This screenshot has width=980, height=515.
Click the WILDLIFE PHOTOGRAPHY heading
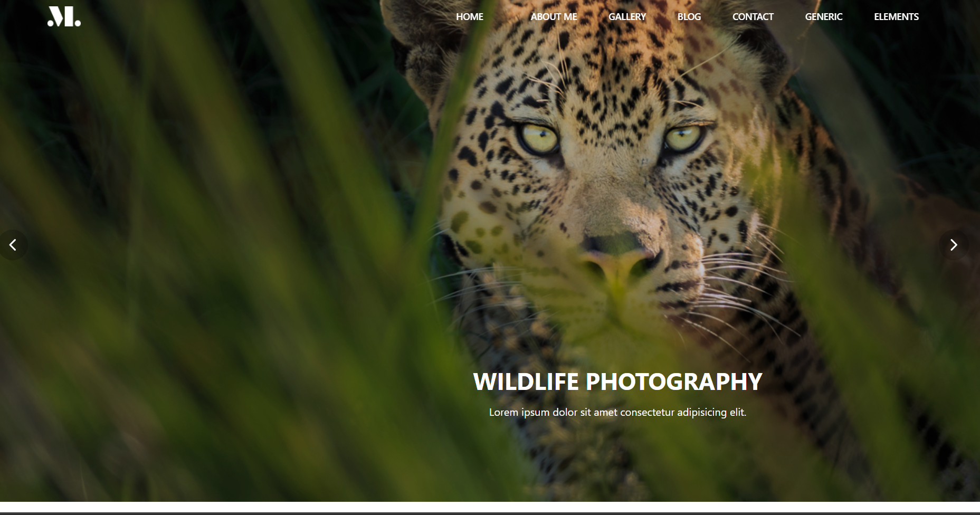coord(618,382)
